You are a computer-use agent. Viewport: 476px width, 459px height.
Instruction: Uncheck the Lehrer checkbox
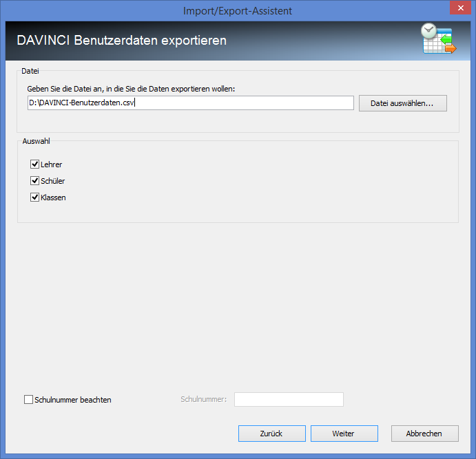click(34, 164)
